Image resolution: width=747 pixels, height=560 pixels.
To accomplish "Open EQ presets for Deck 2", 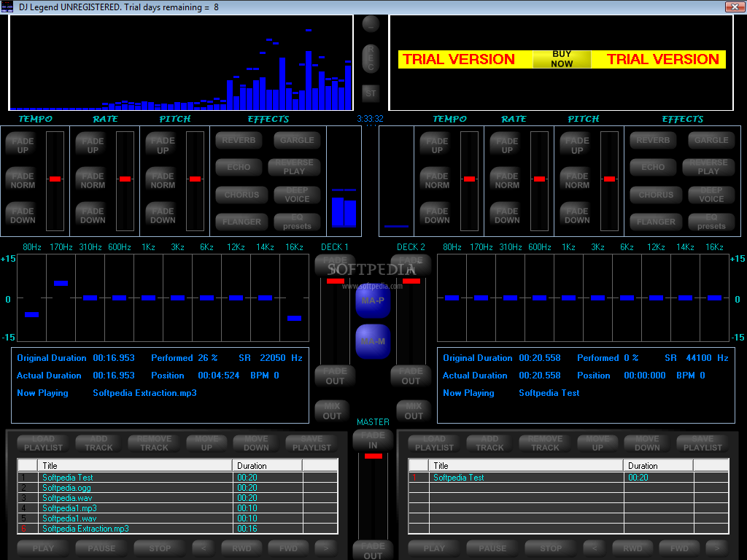I will coord(711,222).
